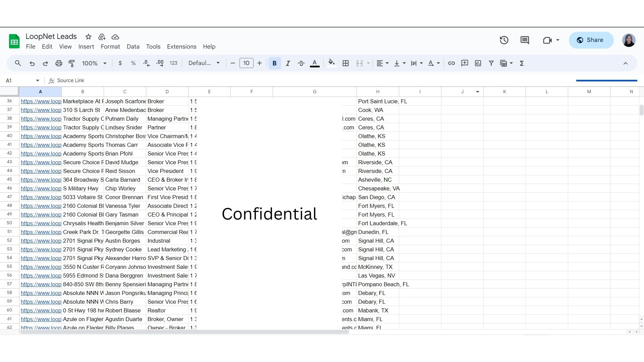The width and height of the screenshot is (644, 362).
Task: Open the Data menu
Action: point(133,47)
